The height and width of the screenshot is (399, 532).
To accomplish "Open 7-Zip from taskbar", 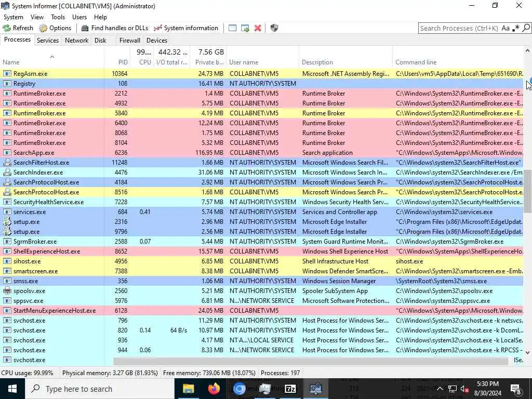I will click(x=290, y=389).
